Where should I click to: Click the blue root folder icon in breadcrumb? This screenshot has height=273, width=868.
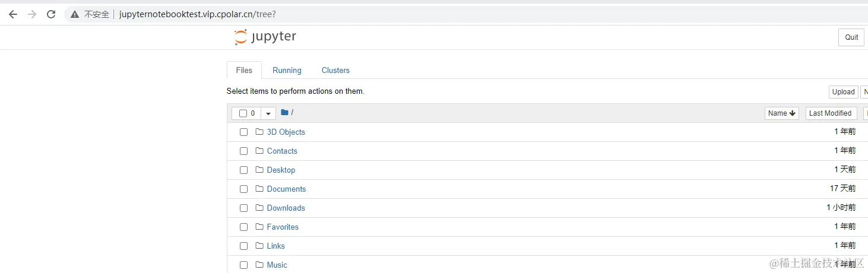(284, 113)
